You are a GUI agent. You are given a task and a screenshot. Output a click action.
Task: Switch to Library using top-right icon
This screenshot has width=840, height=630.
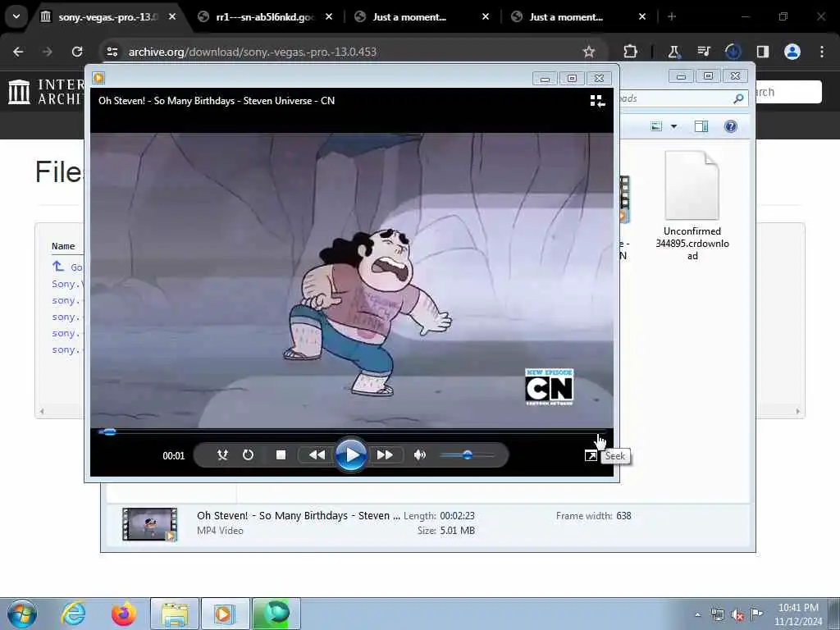[x=597, y=101]
